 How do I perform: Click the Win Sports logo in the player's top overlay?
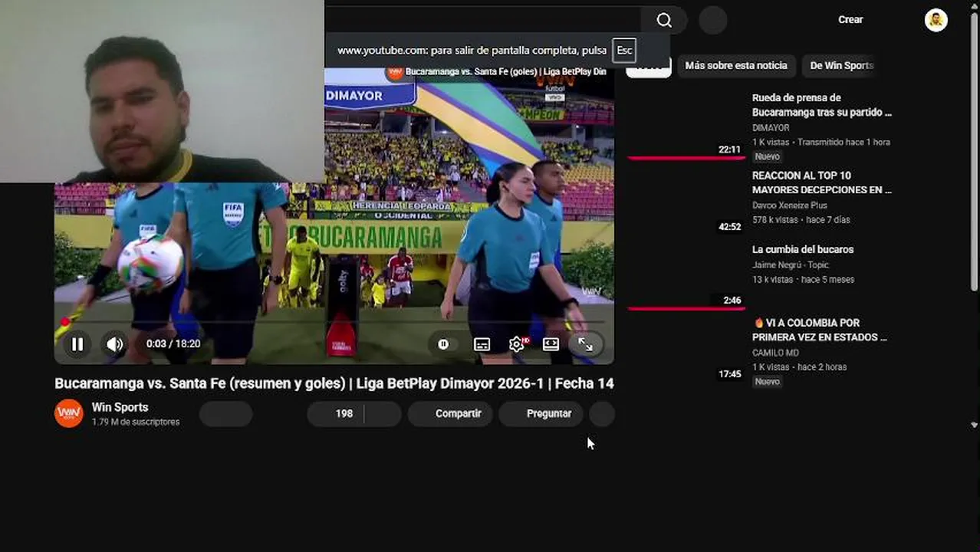395,72
